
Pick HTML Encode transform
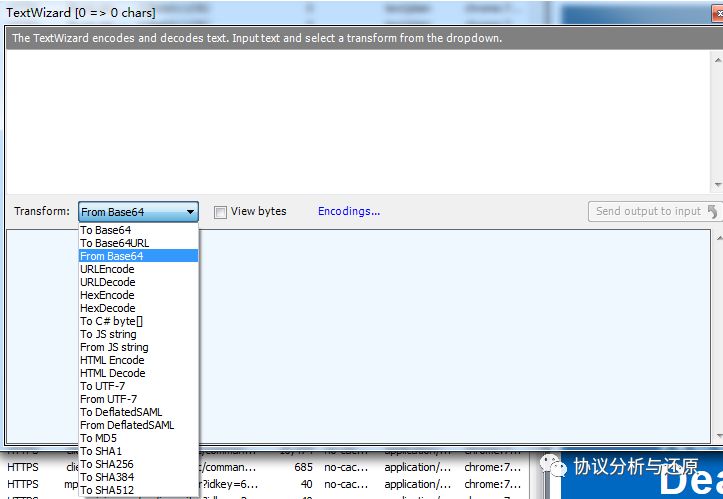coord(138,360)
